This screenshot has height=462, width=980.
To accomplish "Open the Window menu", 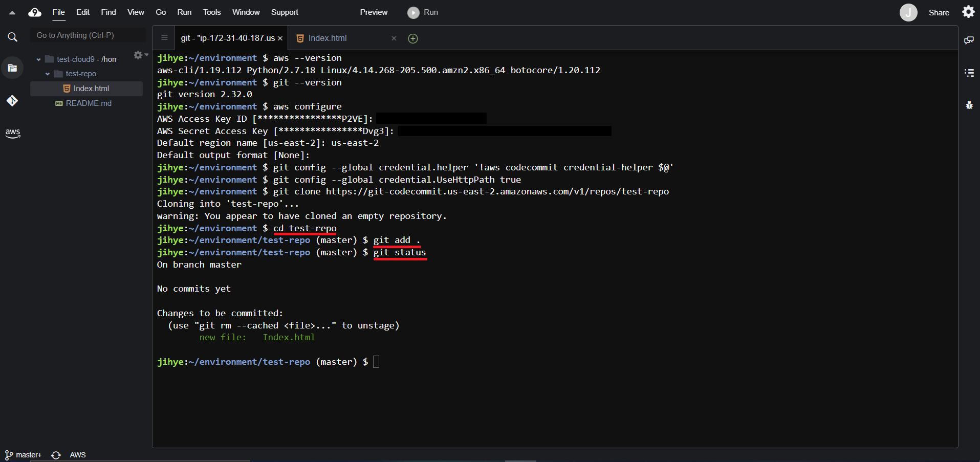I will [246, 12].
